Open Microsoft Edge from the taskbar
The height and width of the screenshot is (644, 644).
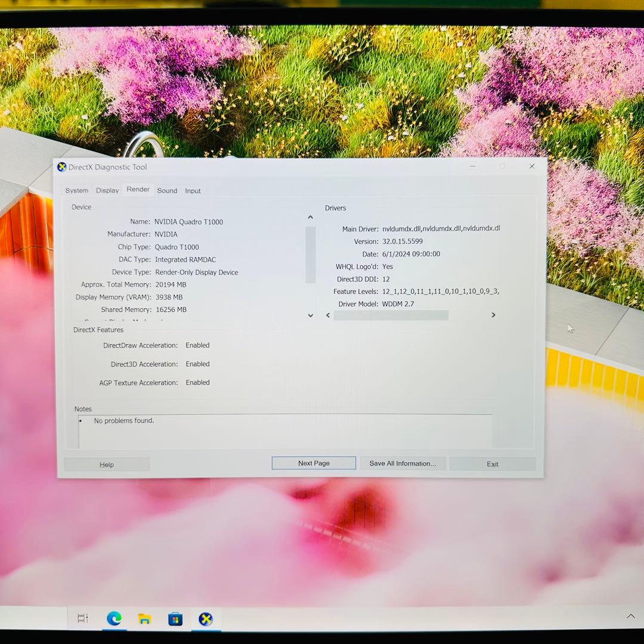click(x=114, y=618)
